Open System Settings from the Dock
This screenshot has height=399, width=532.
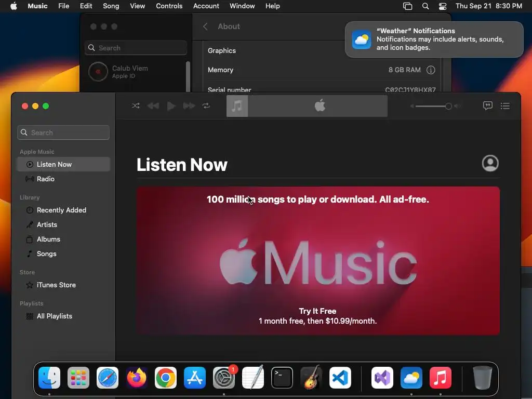224,378
